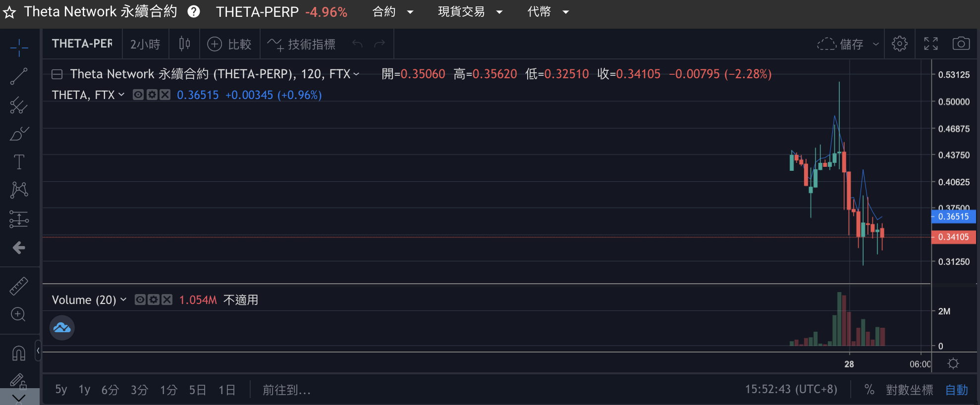
Task: Undo the last chart action
Action: [x=357, y=44]
